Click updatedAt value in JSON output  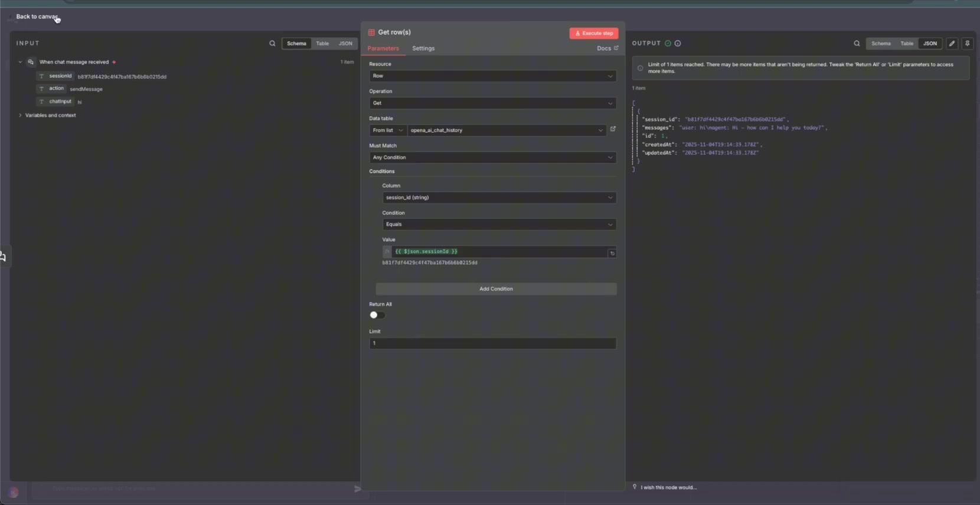pos(720,153)
